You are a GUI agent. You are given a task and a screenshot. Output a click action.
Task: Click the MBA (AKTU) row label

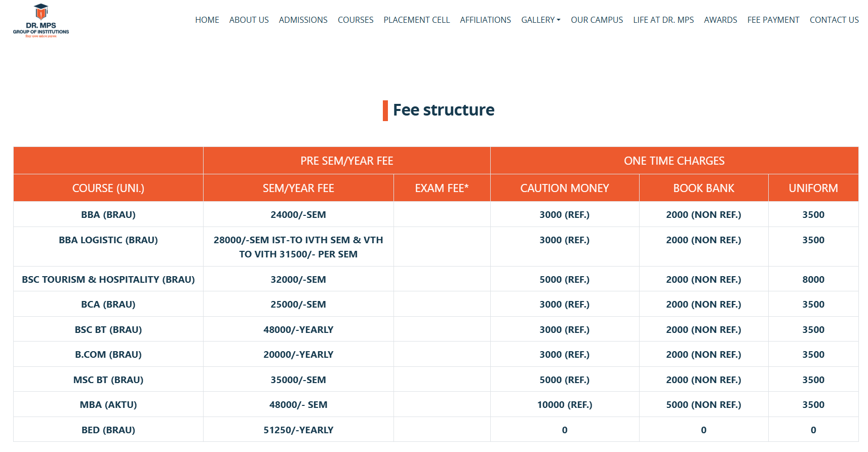(108, 404)
